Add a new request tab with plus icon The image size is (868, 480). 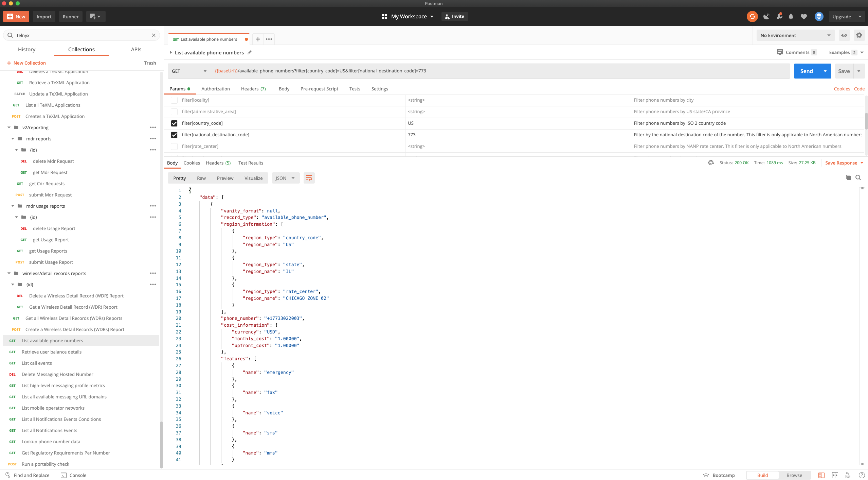(258, 39)
